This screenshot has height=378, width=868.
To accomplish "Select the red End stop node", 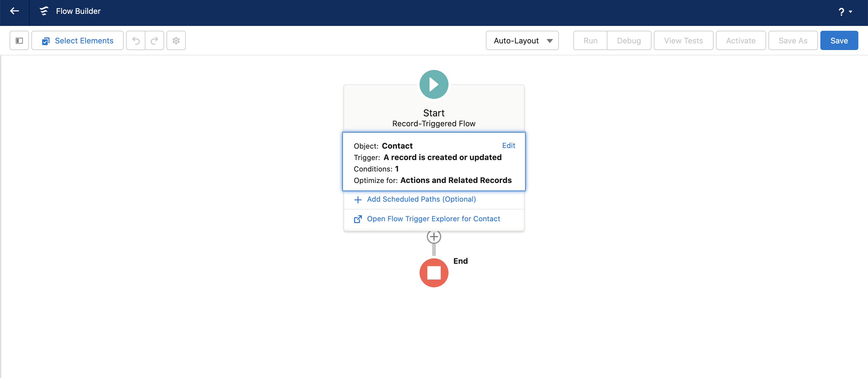I will 434,273.
